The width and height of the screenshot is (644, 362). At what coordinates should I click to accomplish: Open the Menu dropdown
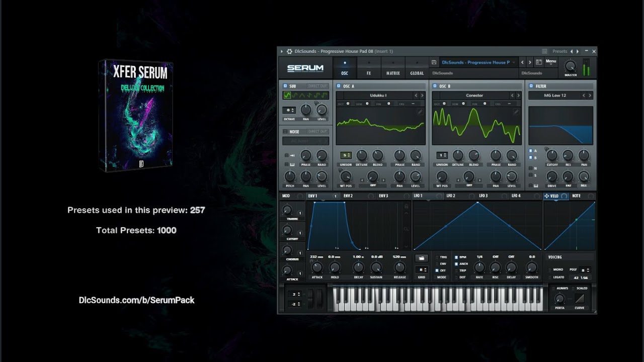pos(551,62)
